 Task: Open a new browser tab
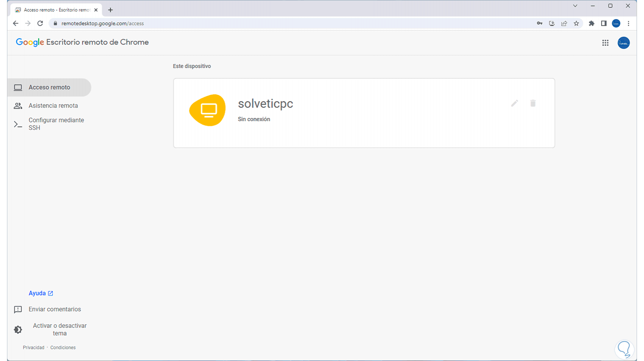[110, 10]
